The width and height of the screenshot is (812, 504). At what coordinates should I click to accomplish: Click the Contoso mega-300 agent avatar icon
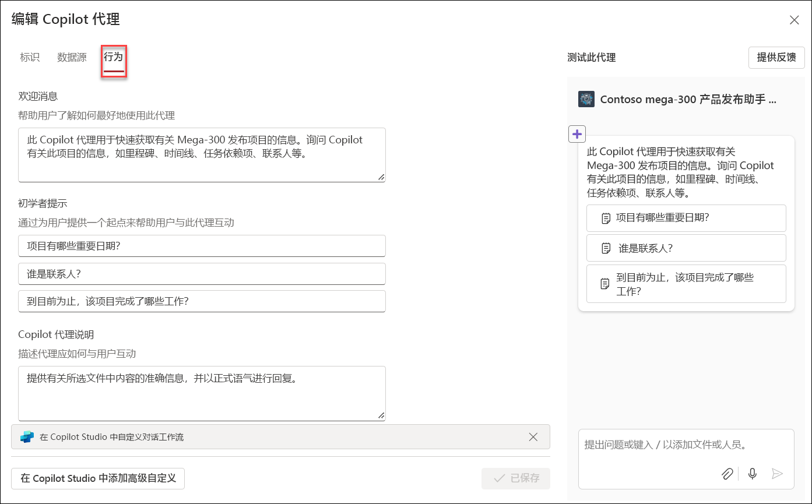point(586,99)
